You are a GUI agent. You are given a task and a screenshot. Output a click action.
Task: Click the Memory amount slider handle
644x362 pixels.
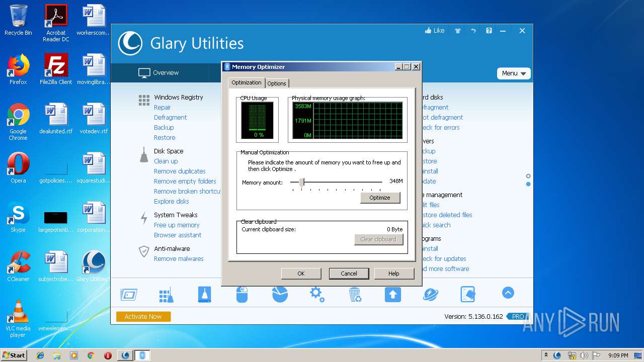point(302,182)
